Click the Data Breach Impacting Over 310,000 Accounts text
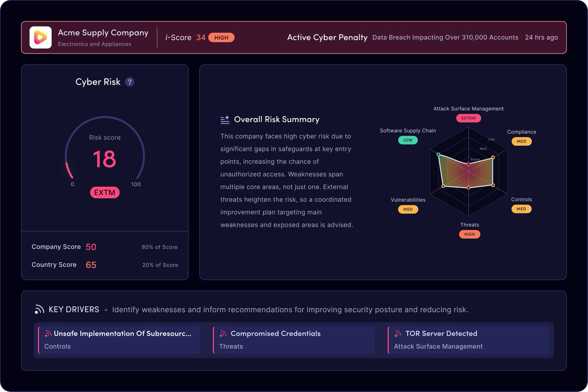 pyautogui.click(x=445, y=37)
